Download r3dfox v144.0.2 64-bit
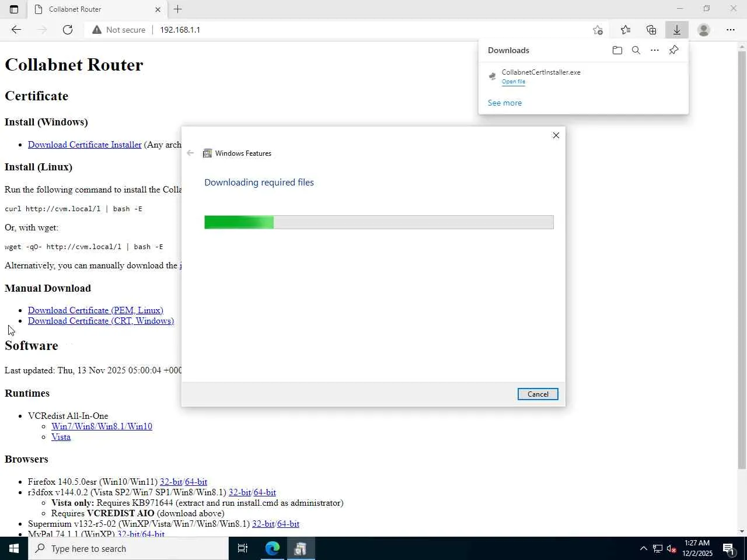The height and width of the screenshot is (560, 747). point(265,492)
